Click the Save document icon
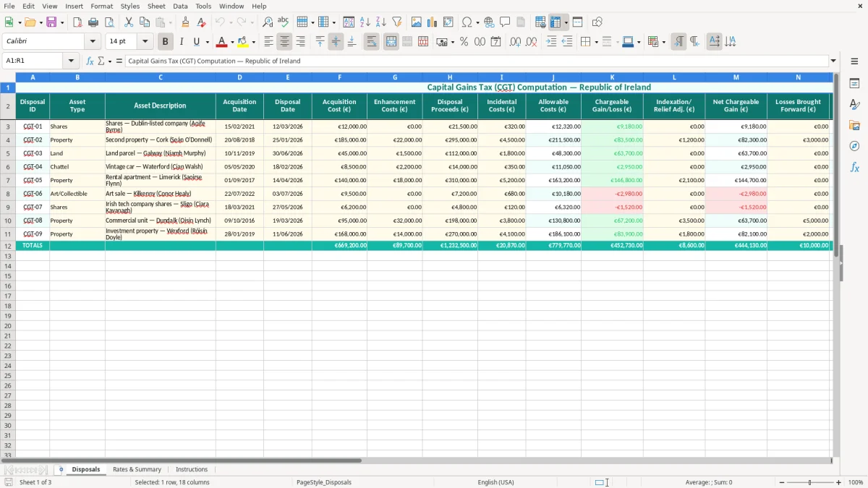868x488 pixels. (51, 22)
